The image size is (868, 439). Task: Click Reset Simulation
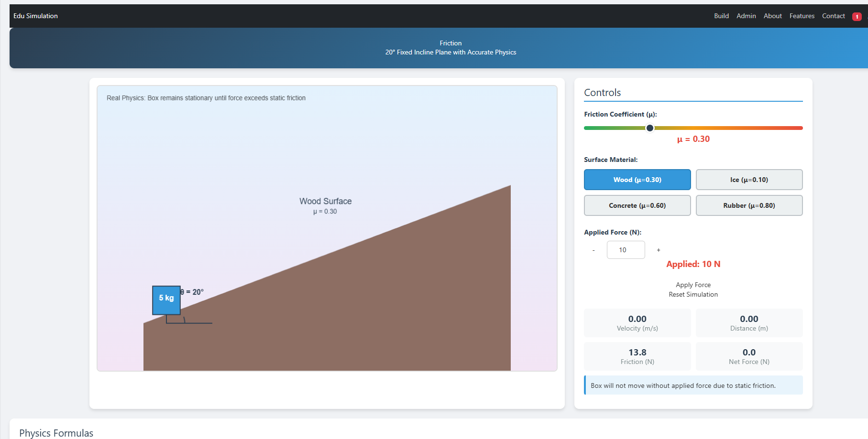(693, 294)
